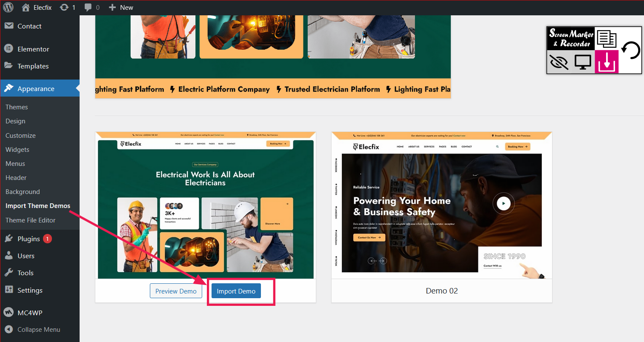Open Theme File Editor submenu item

coord(31,220)
